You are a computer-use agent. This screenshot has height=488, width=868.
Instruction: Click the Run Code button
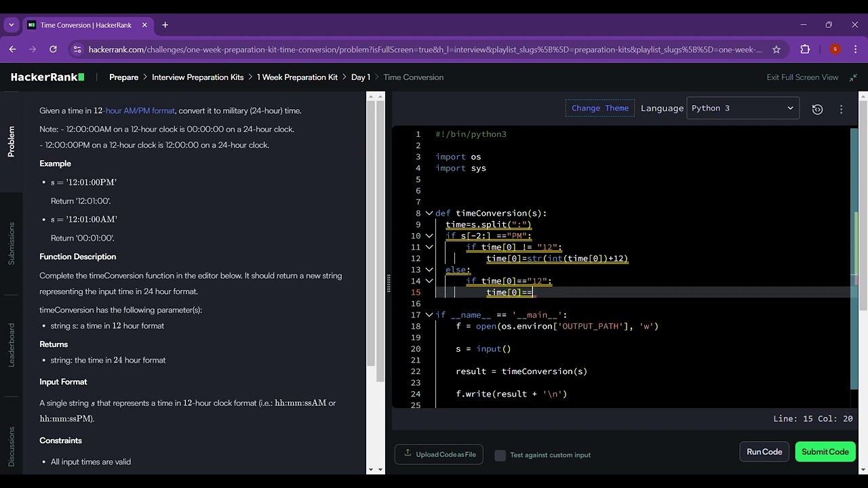pos(764,452)
